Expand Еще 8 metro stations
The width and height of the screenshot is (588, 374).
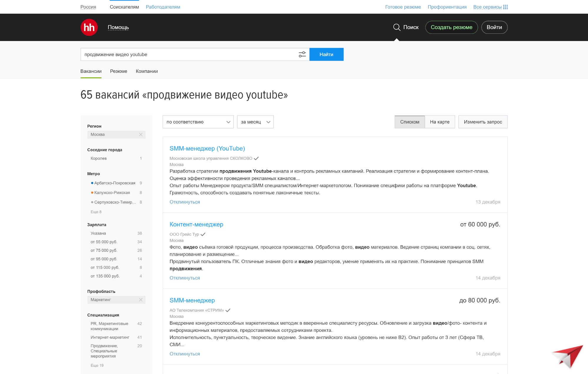pyautogui.click(x=96, y=211)
